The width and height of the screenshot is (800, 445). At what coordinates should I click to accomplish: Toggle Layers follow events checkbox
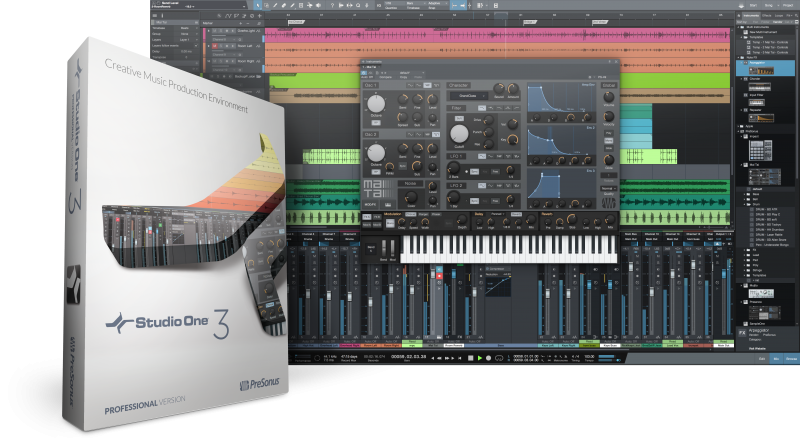click(196, 46)
